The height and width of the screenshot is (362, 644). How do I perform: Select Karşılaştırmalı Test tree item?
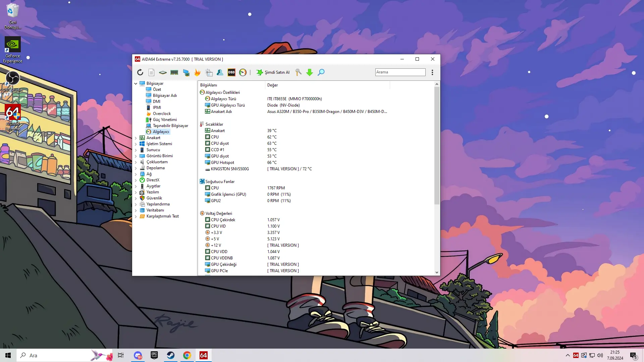pyautogui.click(x=163, y=216)
